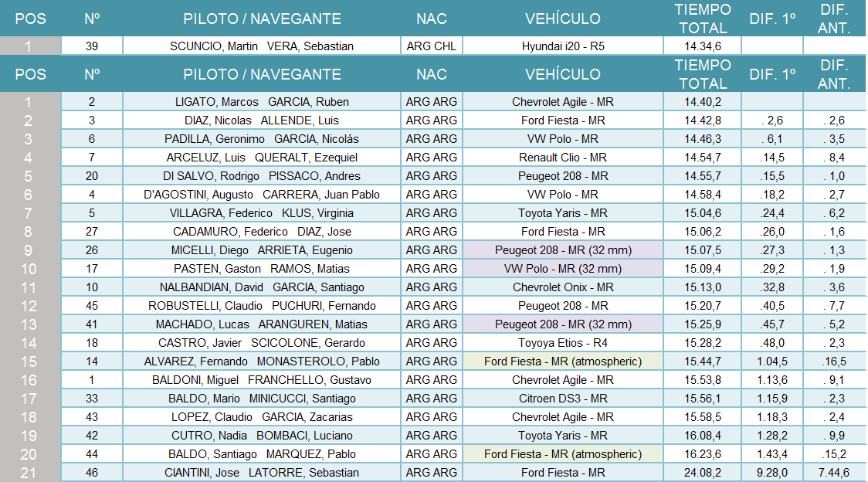Click 'Peugeot 208 - MR (32 mm)' in MICELLI row

[562, 250]
